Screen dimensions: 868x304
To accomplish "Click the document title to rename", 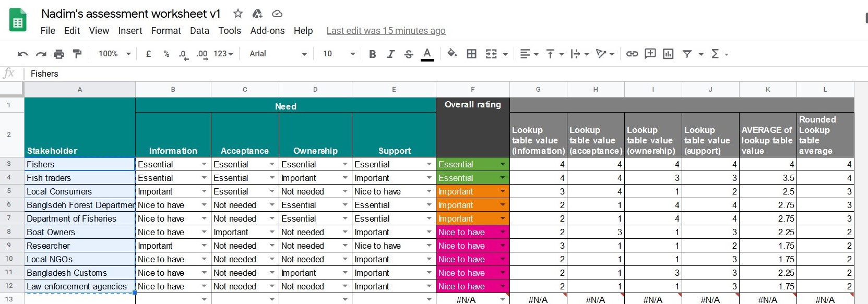I will click(x=130, y=14).
